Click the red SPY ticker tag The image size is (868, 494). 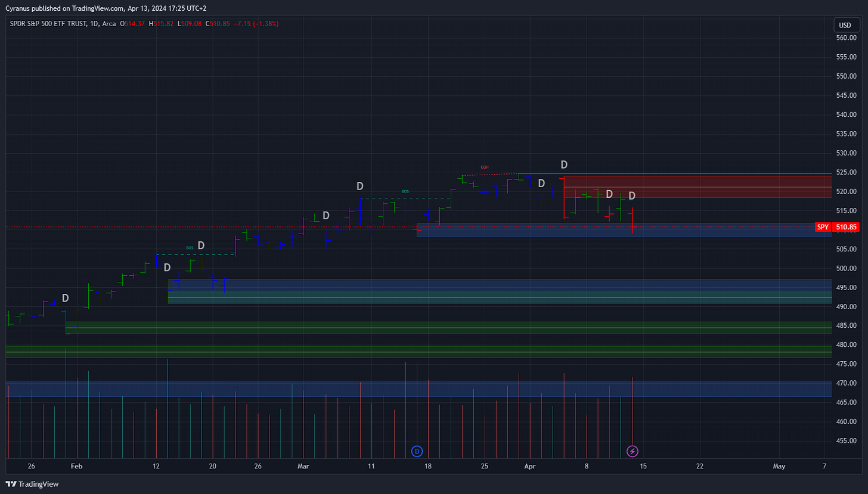[x=823, y=227]
